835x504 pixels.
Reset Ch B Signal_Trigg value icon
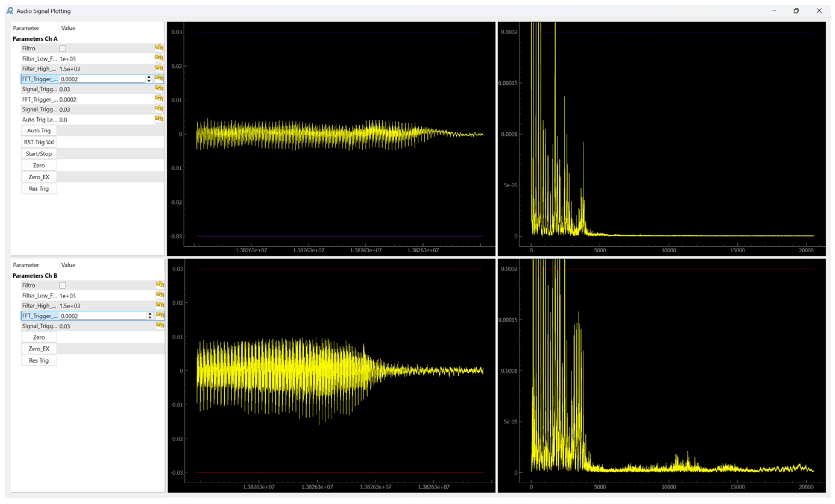[x=160, y=326]
